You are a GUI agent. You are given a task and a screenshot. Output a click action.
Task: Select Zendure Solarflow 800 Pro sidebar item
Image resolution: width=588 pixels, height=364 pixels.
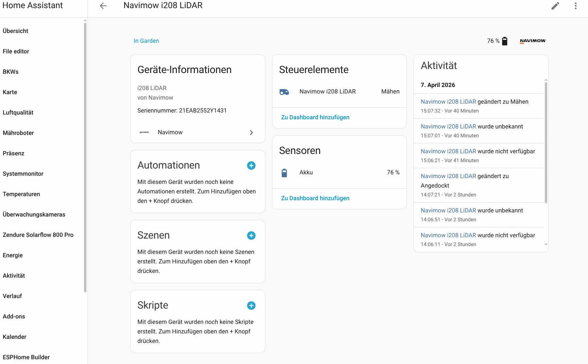38,235
